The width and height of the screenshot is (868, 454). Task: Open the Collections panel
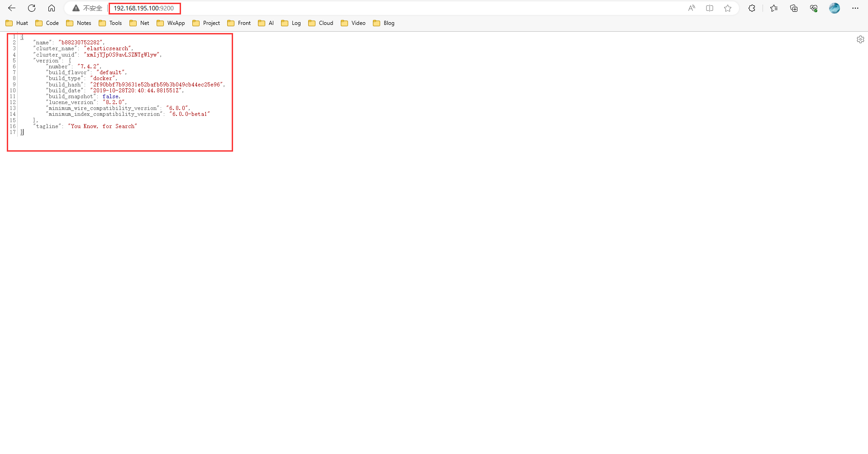point(794,8)
